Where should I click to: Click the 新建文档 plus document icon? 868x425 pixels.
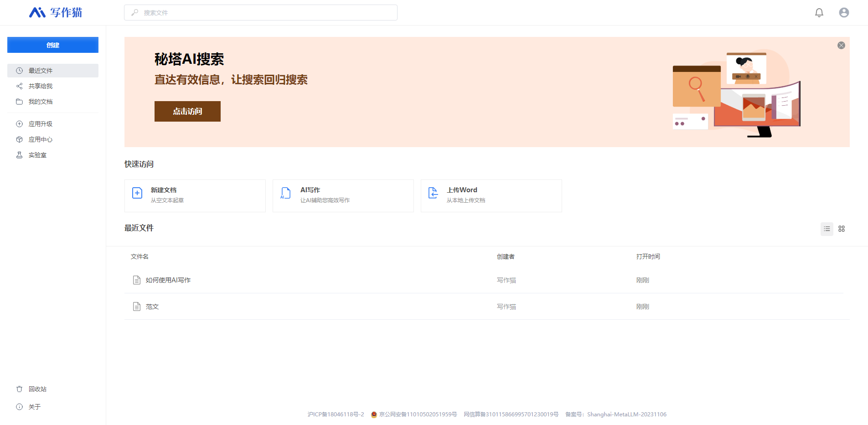[x=137, y=193]
